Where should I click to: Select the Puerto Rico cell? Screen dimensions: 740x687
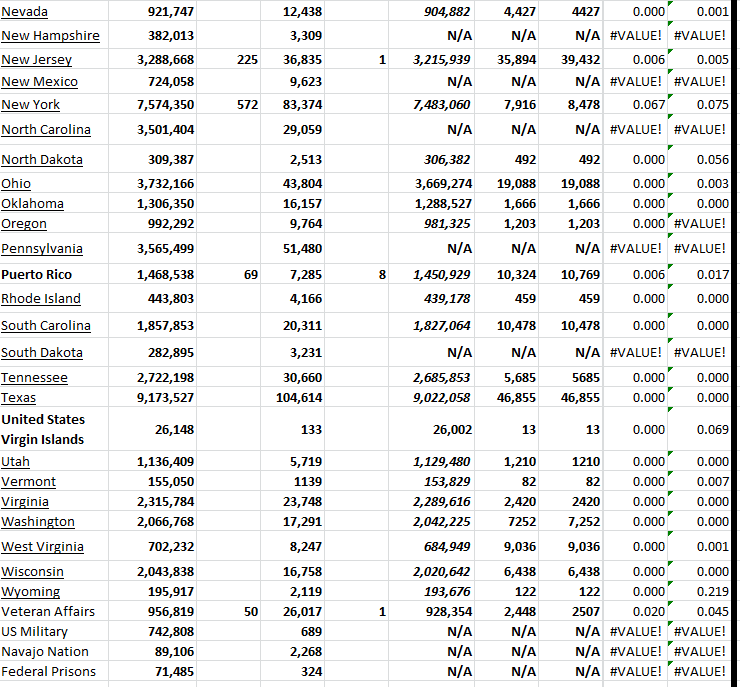point(36,274)
